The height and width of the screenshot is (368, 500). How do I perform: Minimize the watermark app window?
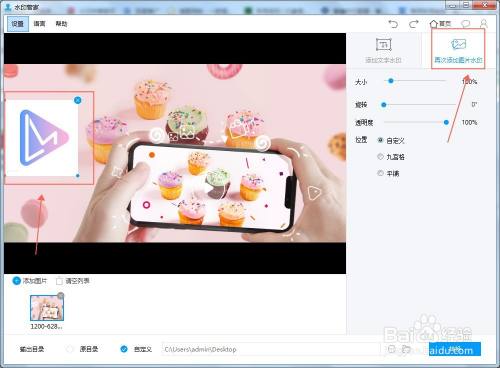451,5
